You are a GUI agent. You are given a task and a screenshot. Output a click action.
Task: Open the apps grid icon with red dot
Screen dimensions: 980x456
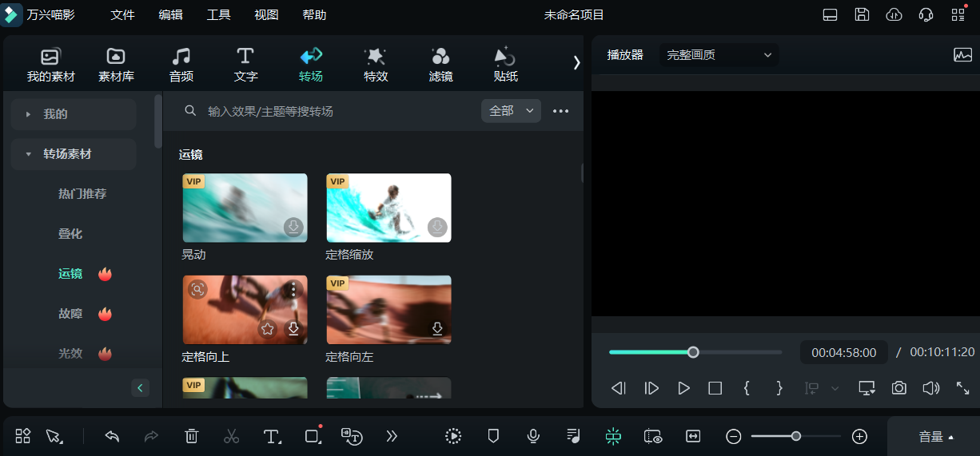coord(958,14)
